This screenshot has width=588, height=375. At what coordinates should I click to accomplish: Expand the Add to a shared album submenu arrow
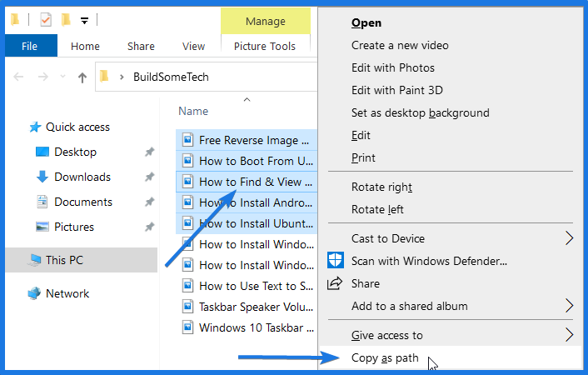point(569,306)
